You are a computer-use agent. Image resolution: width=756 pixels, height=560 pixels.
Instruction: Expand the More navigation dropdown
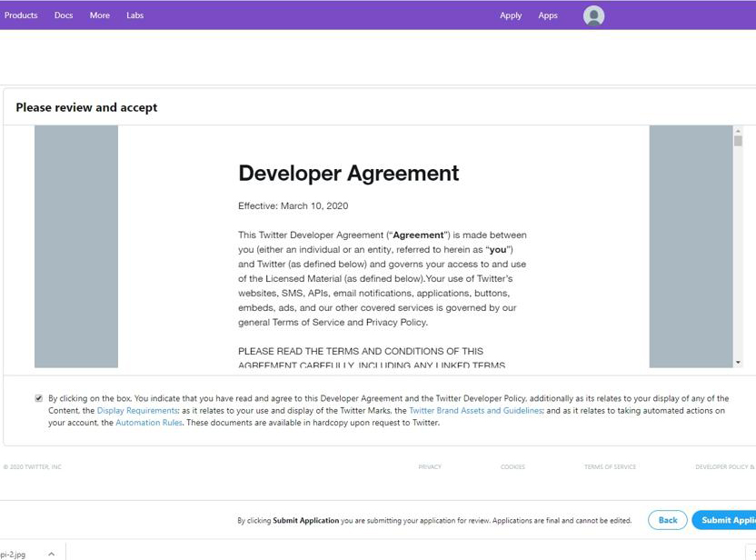coord(100,15)
